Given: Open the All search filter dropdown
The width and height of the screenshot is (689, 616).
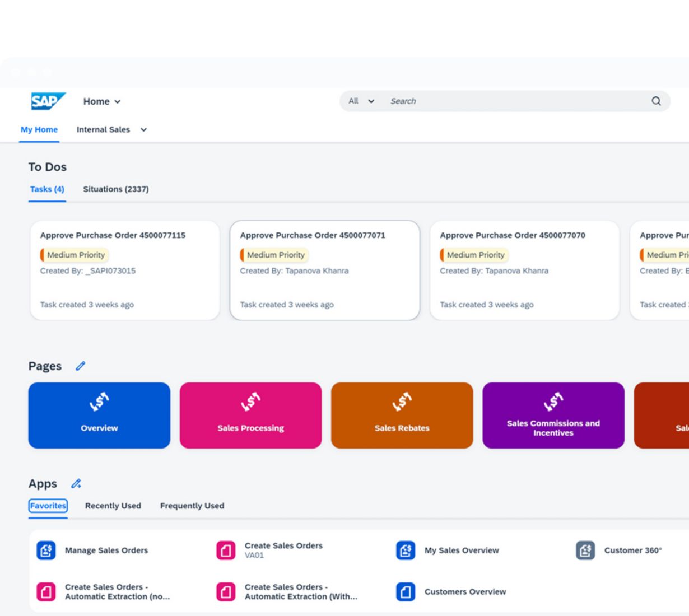Looking at the screenshot, I should click(x=361, y=101).
